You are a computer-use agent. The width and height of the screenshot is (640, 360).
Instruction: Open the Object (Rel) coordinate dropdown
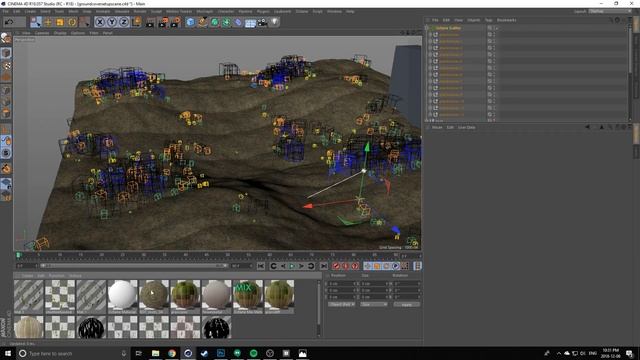coord(342,304)
